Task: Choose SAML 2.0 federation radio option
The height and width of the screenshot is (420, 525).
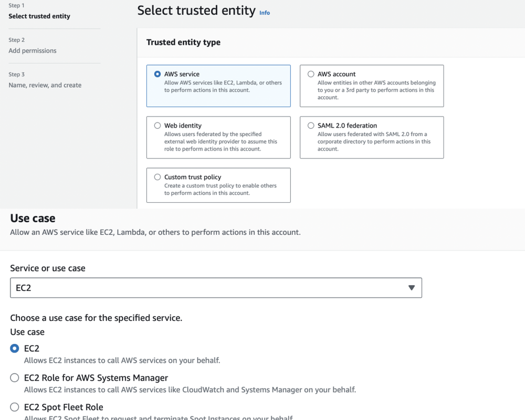Action: [311, 125]
